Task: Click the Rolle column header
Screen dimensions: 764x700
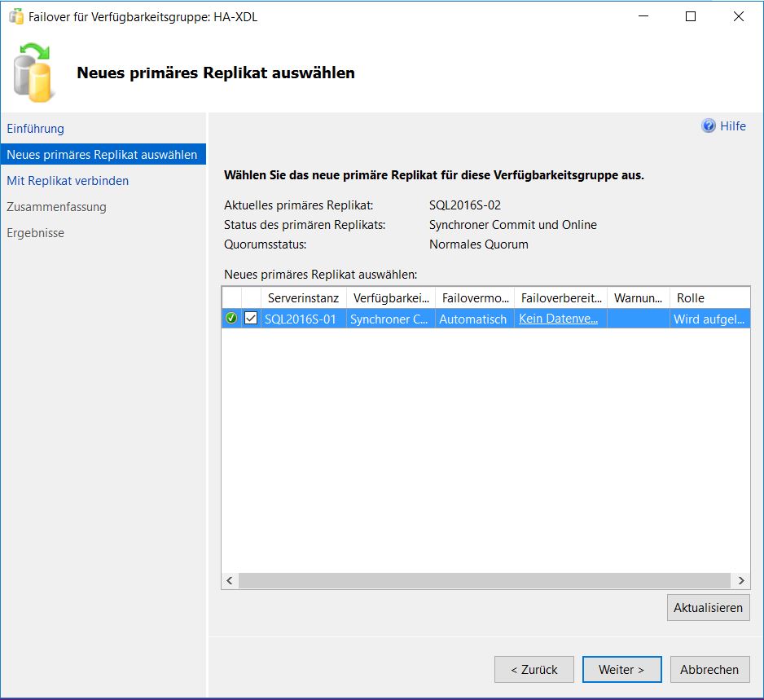Action: [x=690, y=297]
